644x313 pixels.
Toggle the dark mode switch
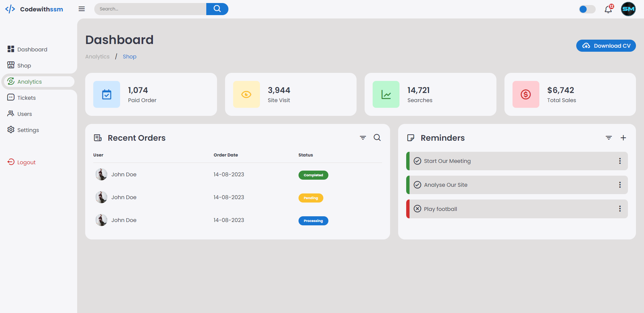tap(587, 9)
